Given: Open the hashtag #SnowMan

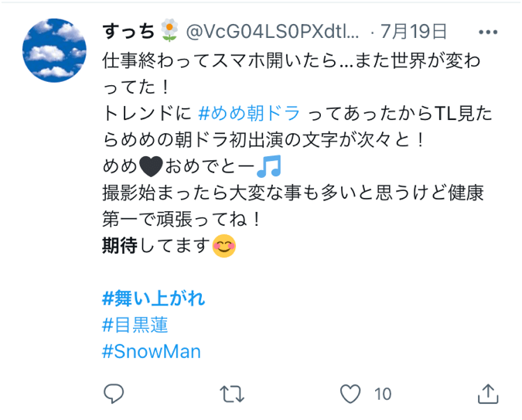Looking at the screenshot, I should pyautogui.click(x=152, y=351).
